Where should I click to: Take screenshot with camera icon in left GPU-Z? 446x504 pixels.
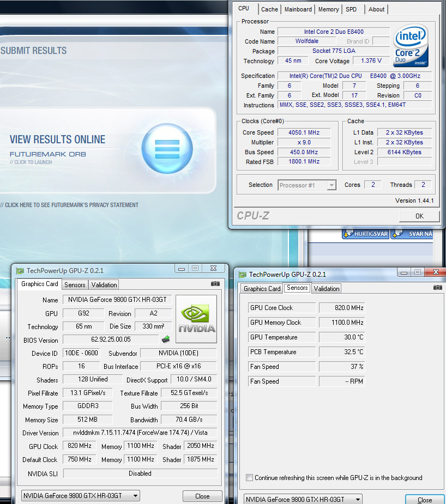coord(215,283)
